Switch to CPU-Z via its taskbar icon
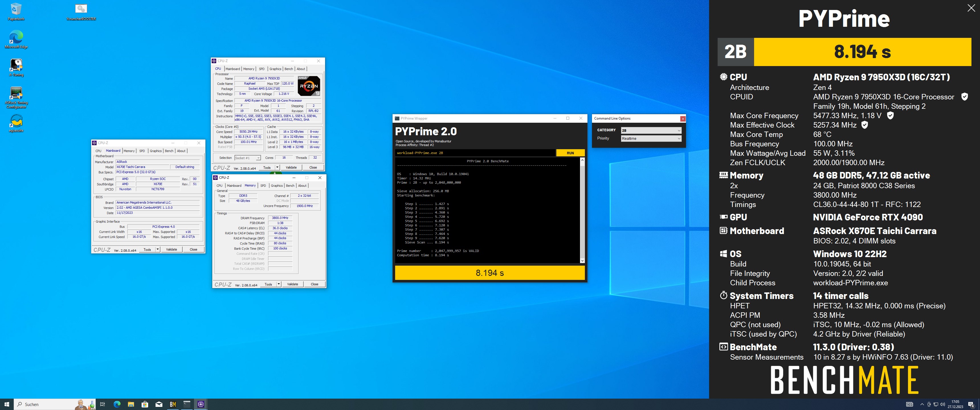 pyautogui.click(x=201, y=404)
